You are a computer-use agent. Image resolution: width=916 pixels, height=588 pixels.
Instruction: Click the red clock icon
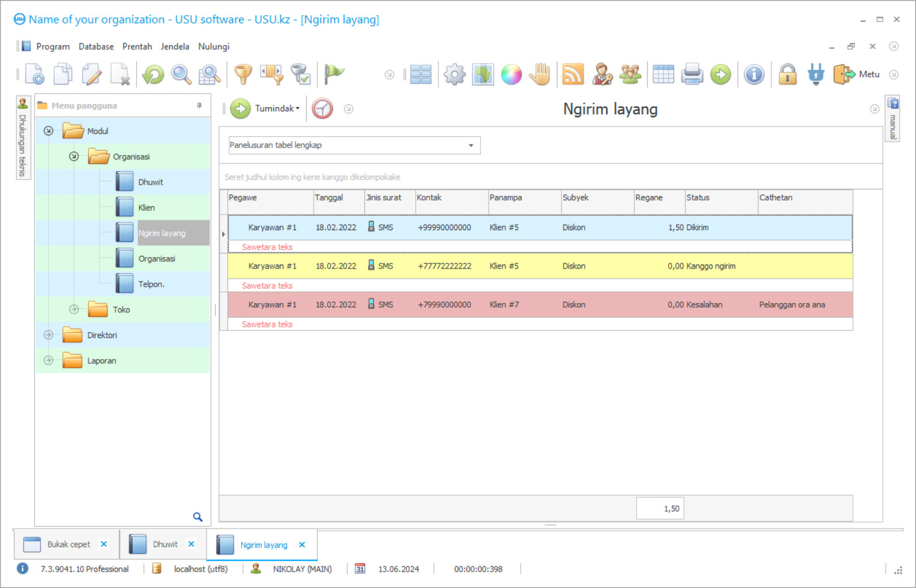[x=322, y=108]
